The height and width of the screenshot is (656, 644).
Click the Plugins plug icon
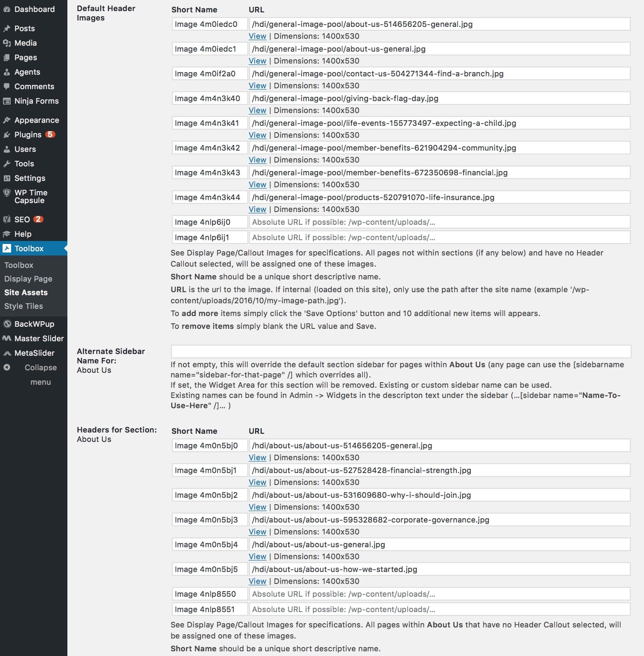(x=7, y=135)
